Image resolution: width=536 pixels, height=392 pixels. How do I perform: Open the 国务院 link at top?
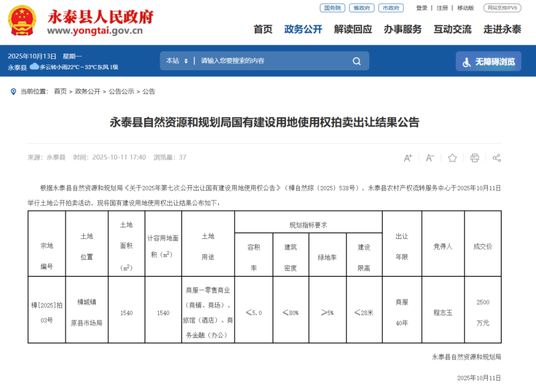332,8
